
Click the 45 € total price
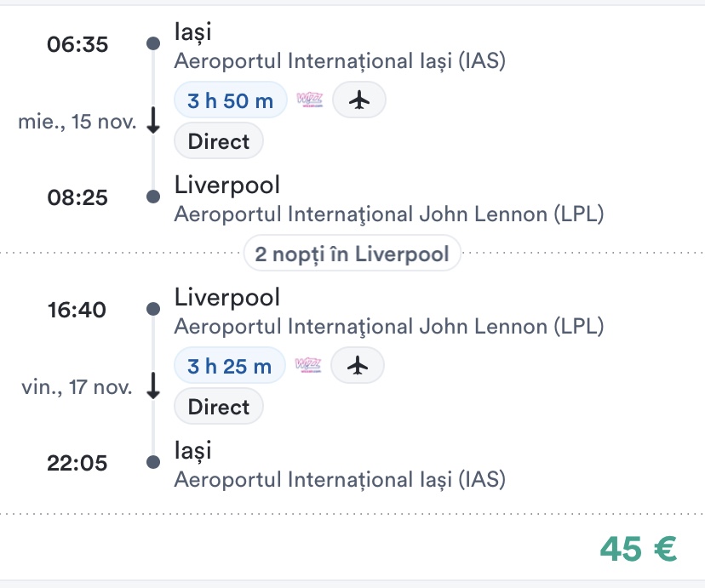(x=638, y=549)
